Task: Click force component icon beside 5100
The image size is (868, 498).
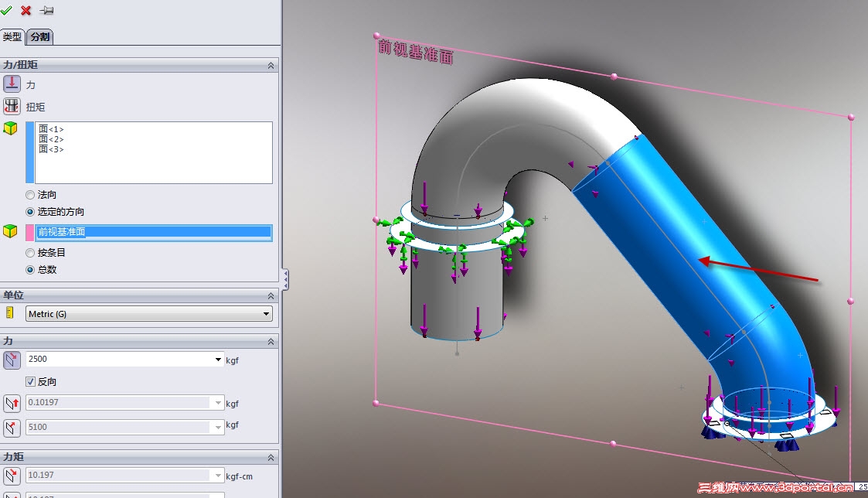Action: tap(12, 428)
